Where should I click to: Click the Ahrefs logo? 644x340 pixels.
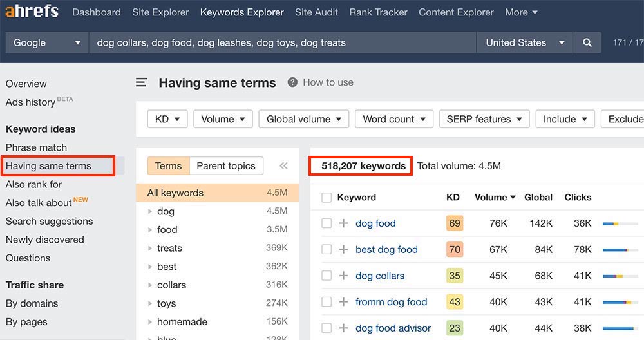pyautogui.click(x=32, y=11)
